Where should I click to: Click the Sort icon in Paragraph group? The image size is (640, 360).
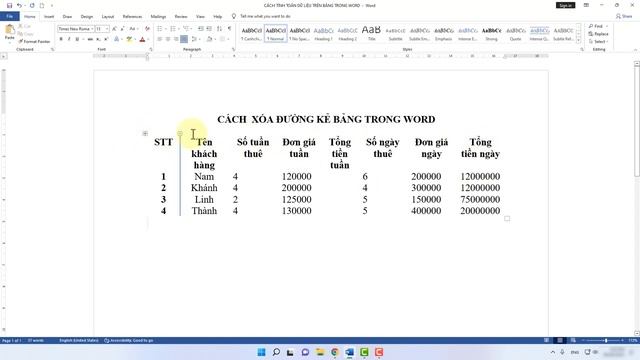[x=220, y=29]
